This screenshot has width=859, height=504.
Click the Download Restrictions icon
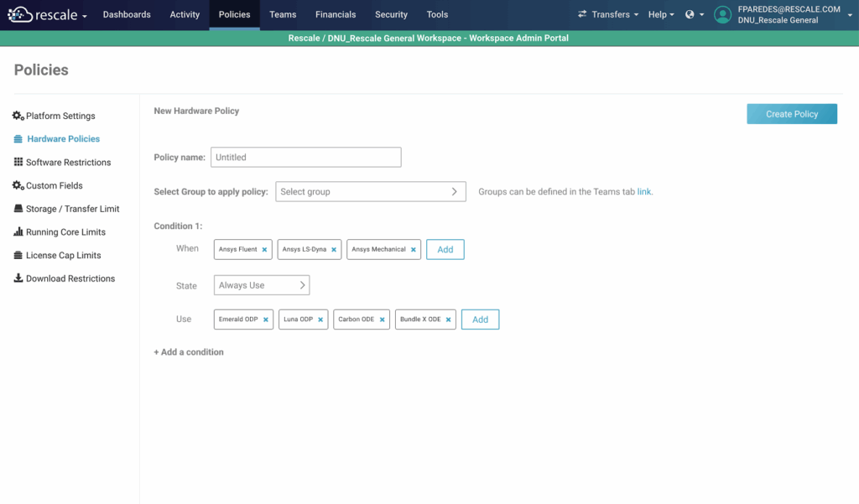coord(18,278)
